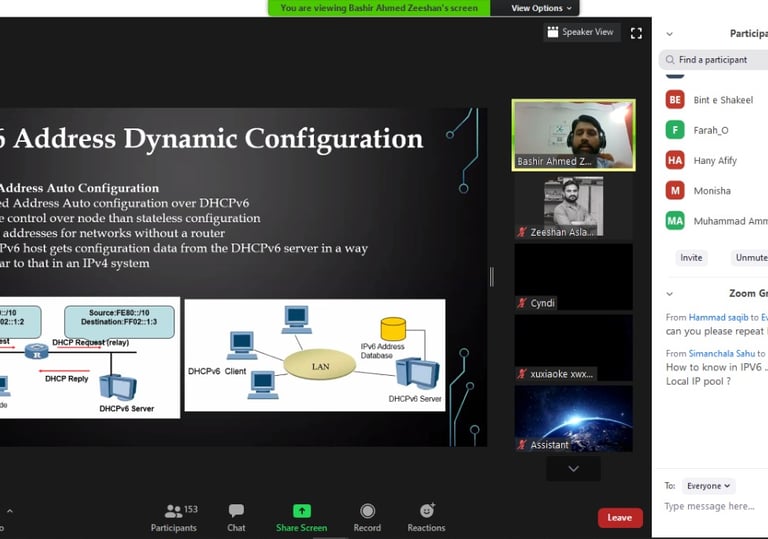Click sender name Hammad saqib in chat

click(x=719, y=318)
